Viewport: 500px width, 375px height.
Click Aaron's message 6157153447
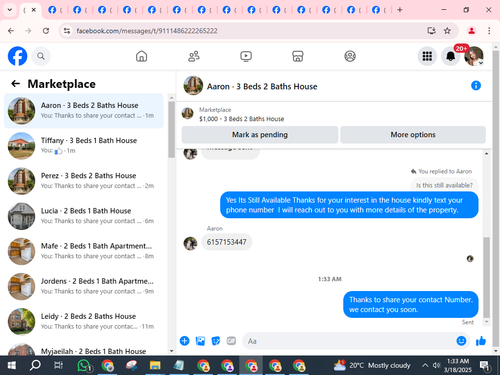(x=227, y=242)
